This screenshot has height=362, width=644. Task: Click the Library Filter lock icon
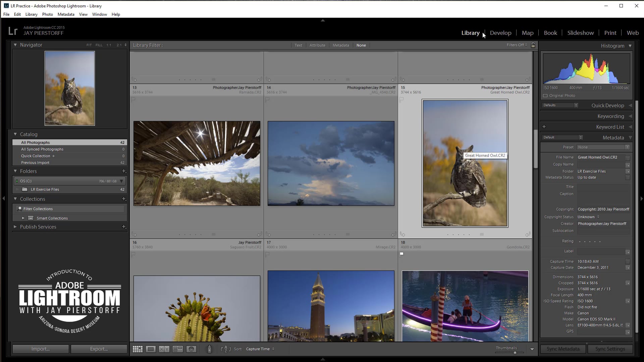point(533,45)
